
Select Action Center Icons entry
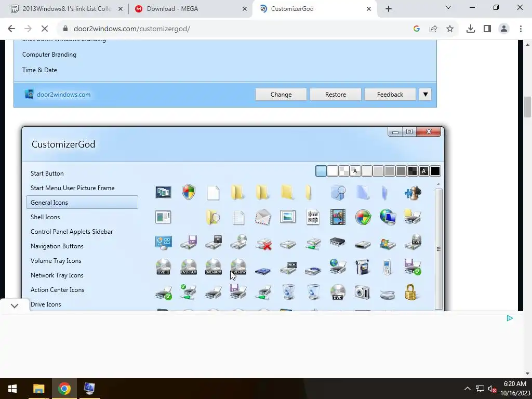57,290
